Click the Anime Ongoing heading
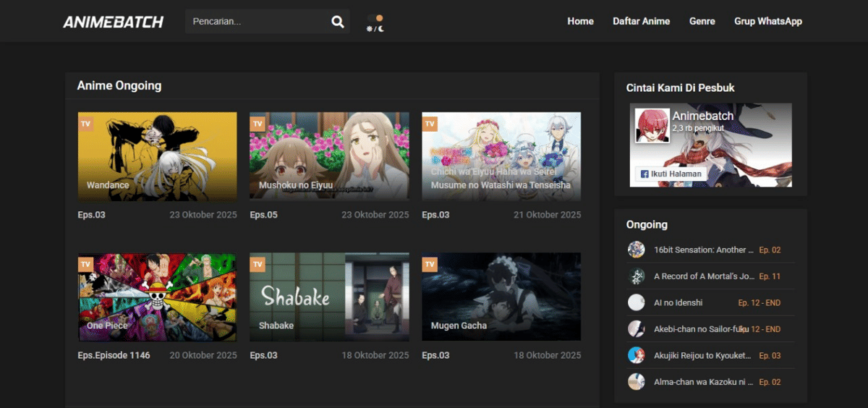The image size is (868, 408). (x=119, y=85)
